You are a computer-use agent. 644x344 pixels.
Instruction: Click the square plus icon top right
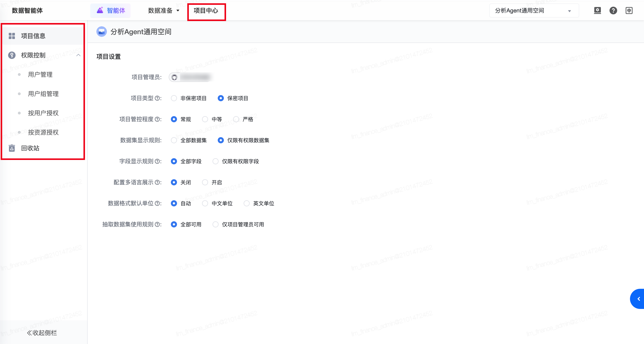pyautogui.click(x=629, y=11)
